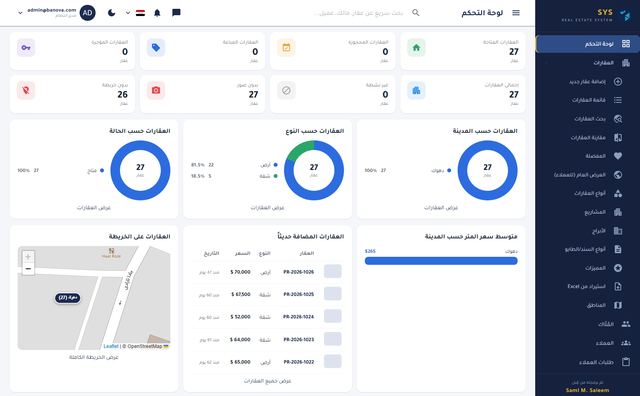Open the Leaflet attribution link
The height and width of the screenshot is (396, 640).
(111, 346)
